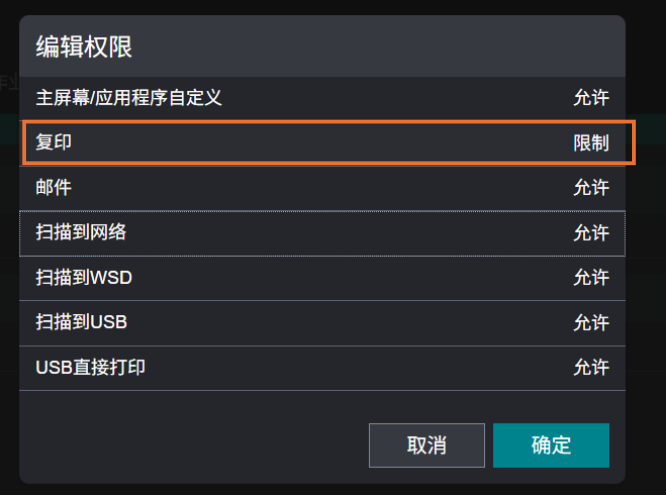Change the 允许 setting of USB直接打印
This screenshot has width=666, height=495.
click(591, 368)
